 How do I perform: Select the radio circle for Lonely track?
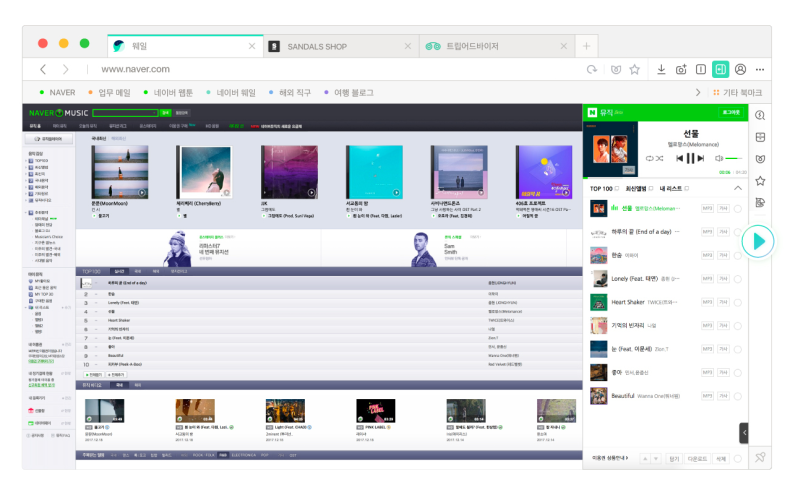(738, 278)
